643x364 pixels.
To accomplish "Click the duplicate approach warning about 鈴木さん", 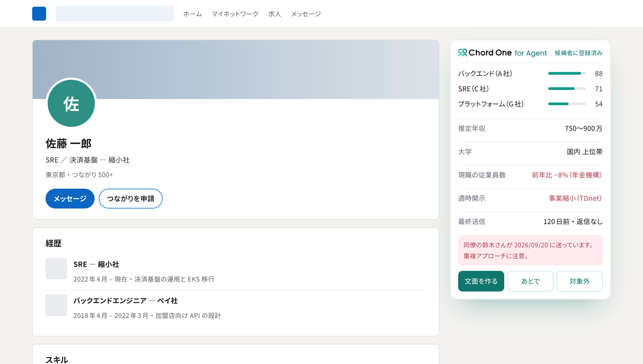I will click(x=530, y=250).
